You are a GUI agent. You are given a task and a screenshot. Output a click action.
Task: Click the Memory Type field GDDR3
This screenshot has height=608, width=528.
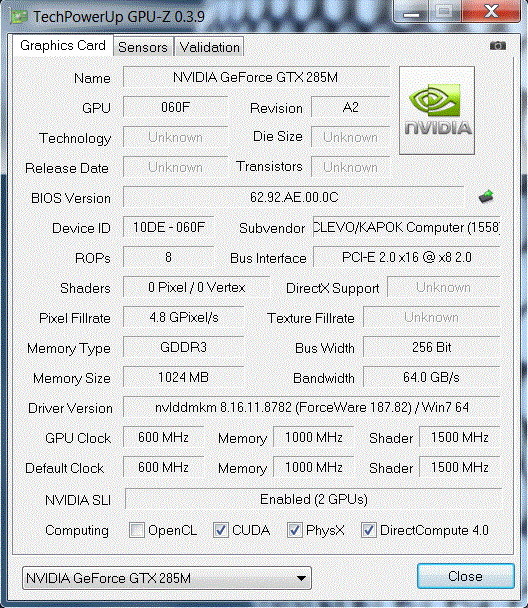(x=184, y=347)
